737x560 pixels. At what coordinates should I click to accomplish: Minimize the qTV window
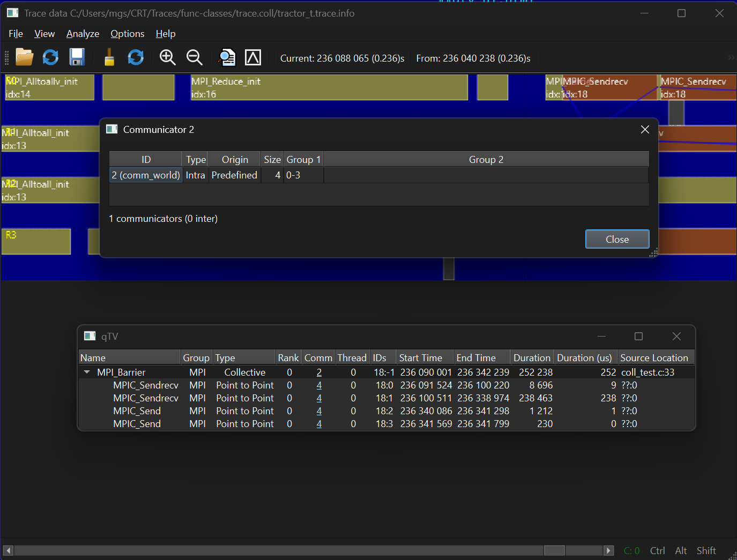601,337
